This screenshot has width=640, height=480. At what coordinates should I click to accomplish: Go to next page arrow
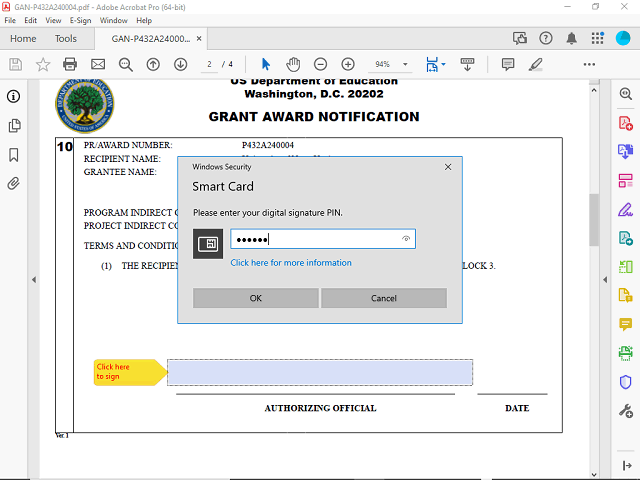coord(180,64)
